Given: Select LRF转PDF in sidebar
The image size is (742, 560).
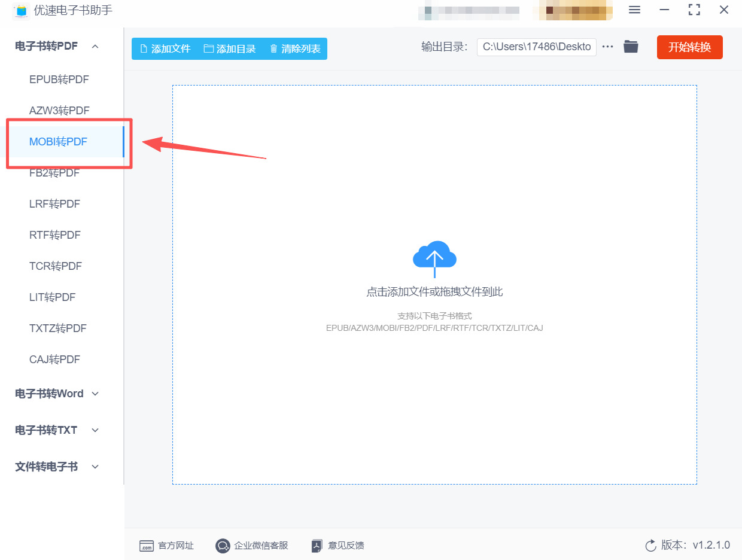Looking at the screenshot, I should [x=54, y=204].
